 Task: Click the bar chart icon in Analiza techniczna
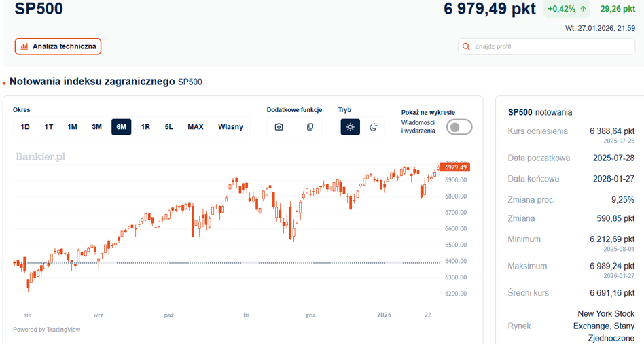click(24, 46)
